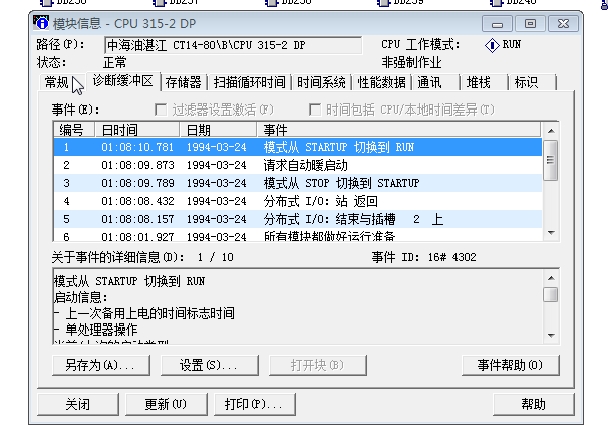Screen dimensions: 608x437
Task: Click the disabled 打开块(B) button
Action: [318, 365]
